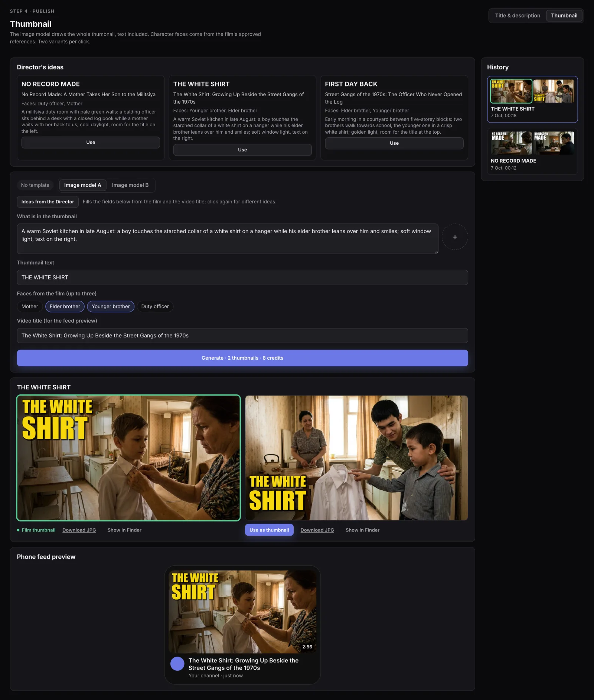Image resolution: width=594 pixels, height=700 pixels.
Task: Choose Image model B
Action: click(130, 185)
